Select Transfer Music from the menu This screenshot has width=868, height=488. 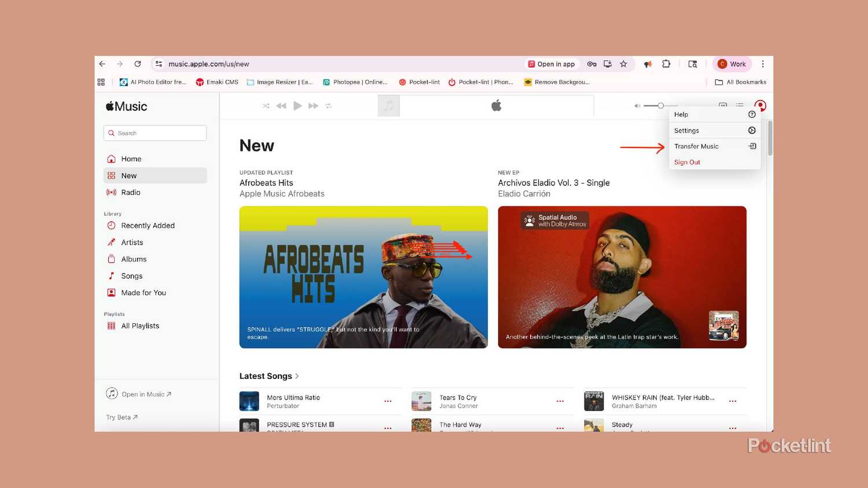coord(696,146)
